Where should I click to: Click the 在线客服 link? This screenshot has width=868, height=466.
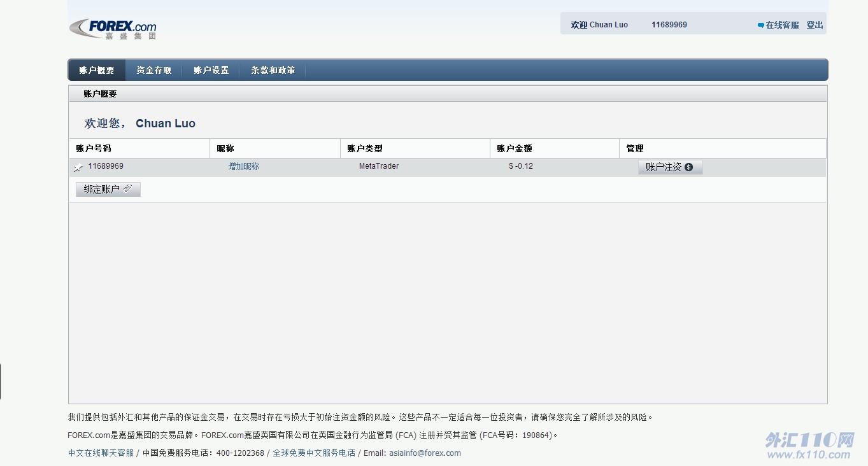click(x=782, y=25)
